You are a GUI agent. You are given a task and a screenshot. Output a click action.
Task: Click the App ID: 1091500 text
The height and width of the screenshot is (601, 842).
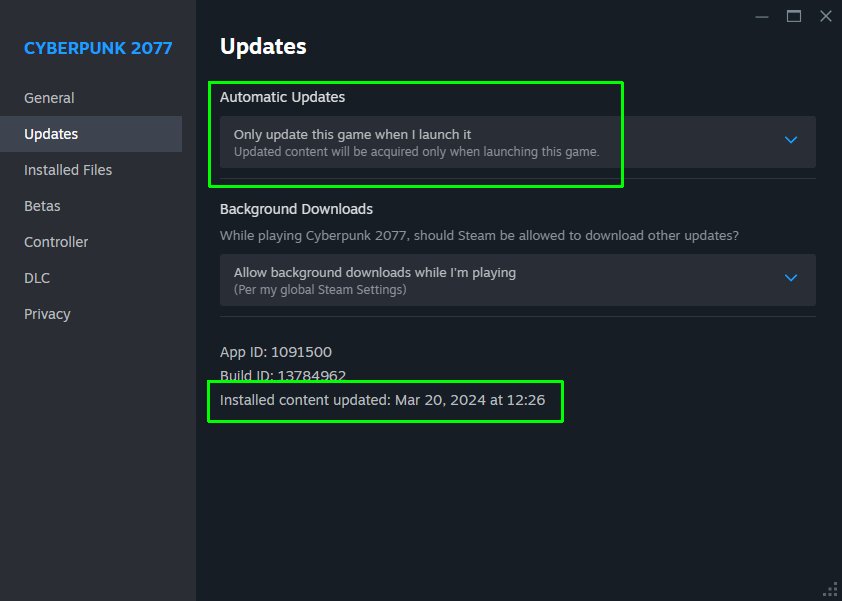click(275, 352)
